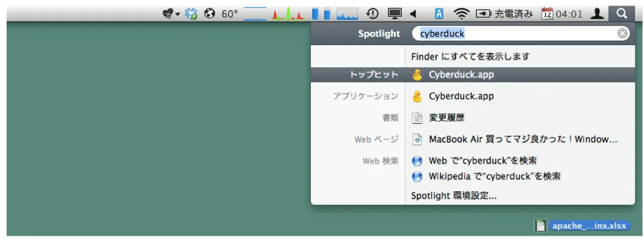Click the input source 'A' icon
The image size is (644, 243).
coord(439,13)
